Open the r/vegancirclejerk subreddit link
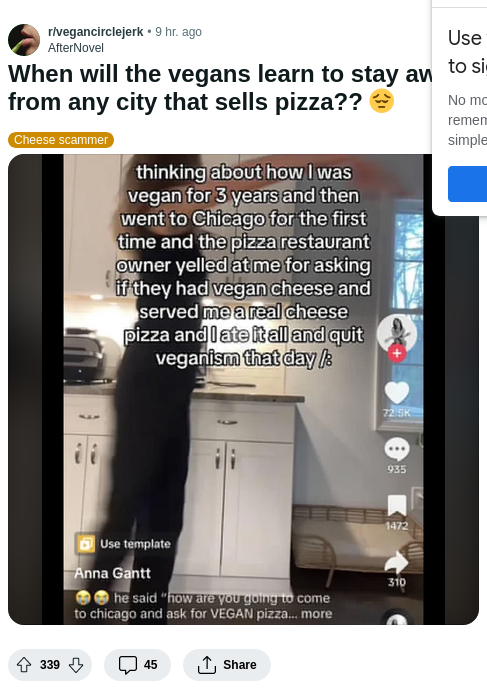This screenshot has width=487, height=689. [95, 32]
